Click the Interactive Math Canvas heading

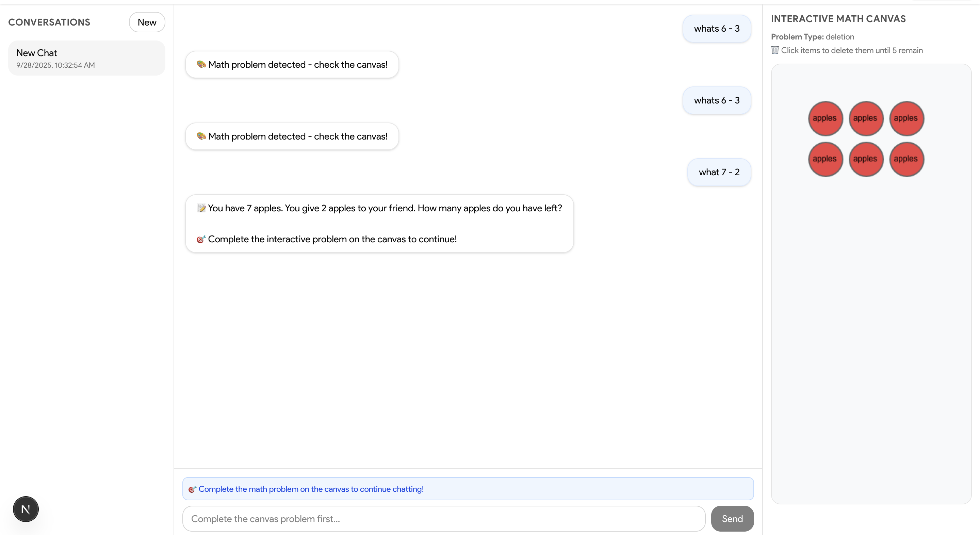coord(838,19)
